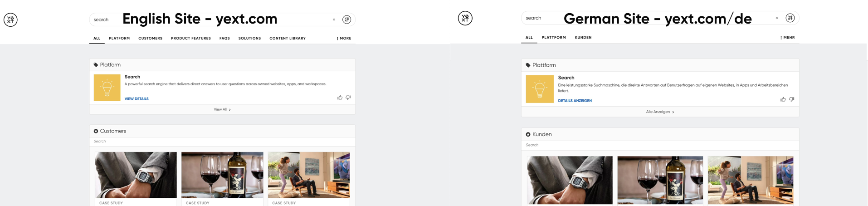
Task: Click the Yext logo on the German site
Action: [465, 18]
